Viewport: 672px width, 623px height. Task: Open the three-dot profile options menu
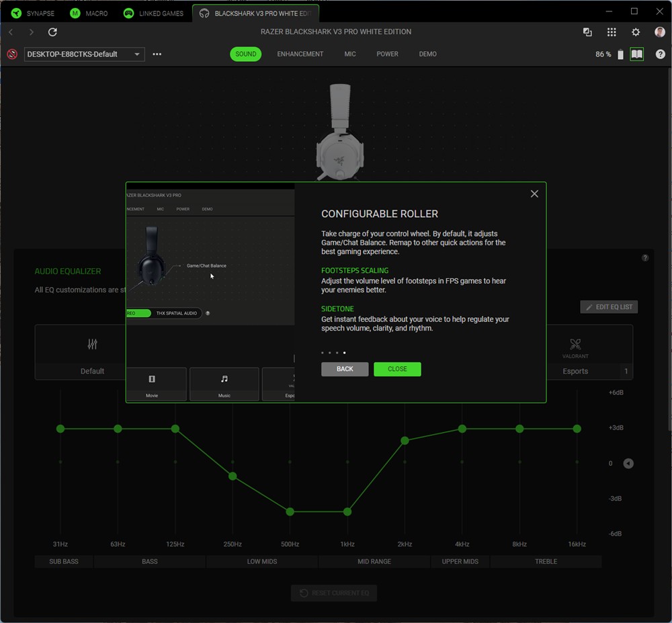(x=157, y=54)
